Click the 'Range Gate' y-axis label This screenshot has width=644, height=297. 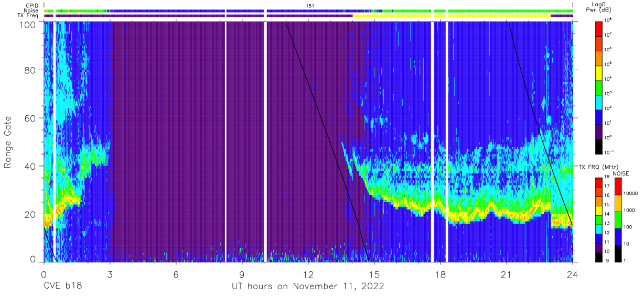8,141
